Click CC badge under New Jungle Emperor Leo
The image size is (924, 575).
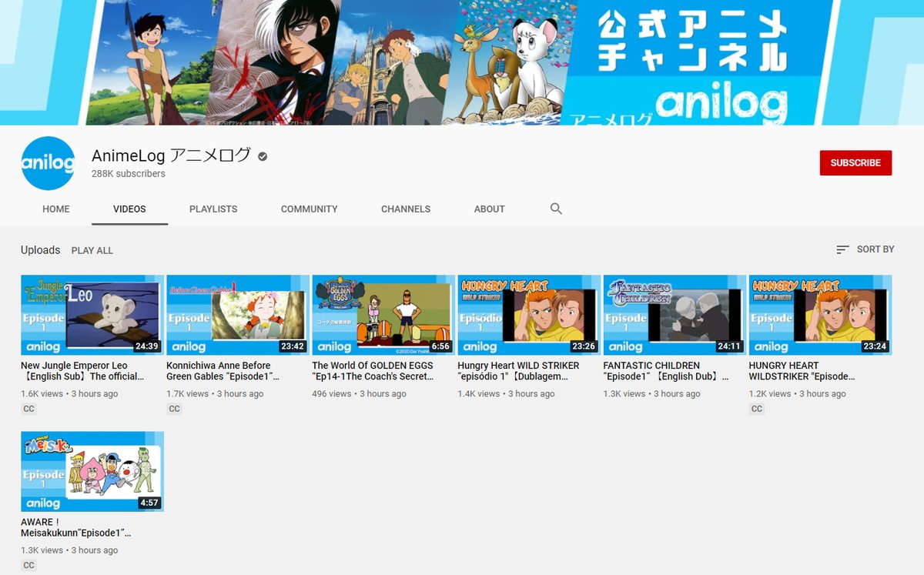point(28,409)
